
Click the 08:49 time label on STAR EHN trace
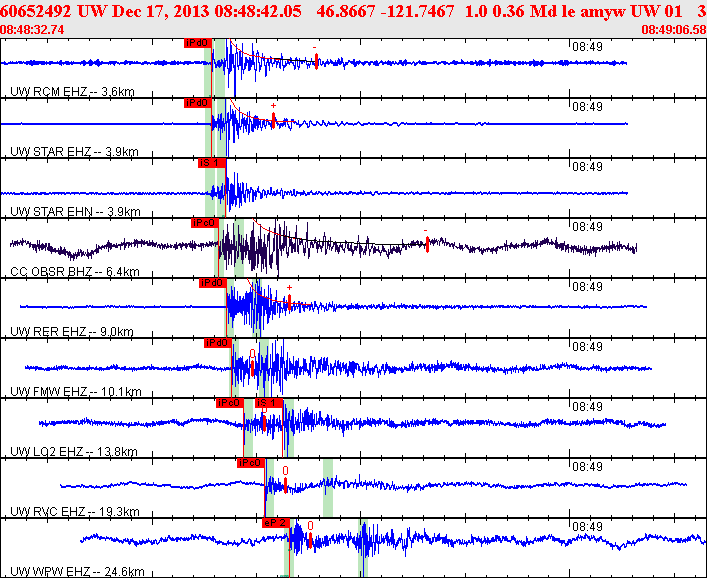[587, 166]
